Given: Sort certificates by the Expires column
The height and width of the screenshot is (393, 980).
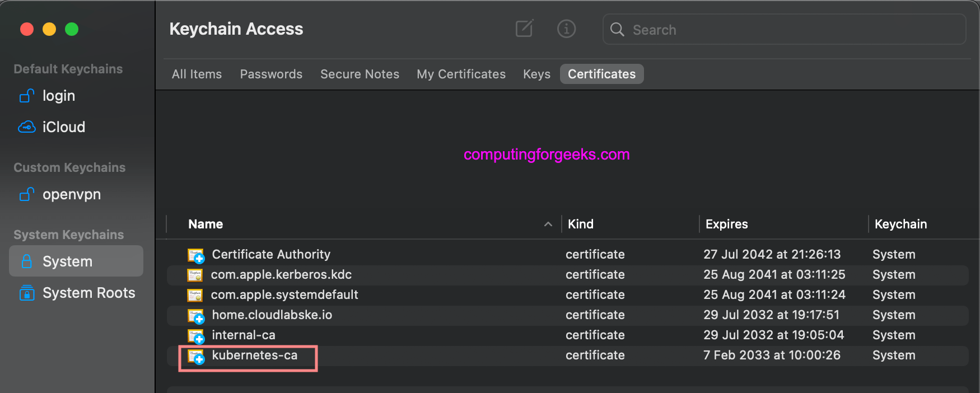Looking at the screenshot, I should pyautogui.click(x=726, y=224).
